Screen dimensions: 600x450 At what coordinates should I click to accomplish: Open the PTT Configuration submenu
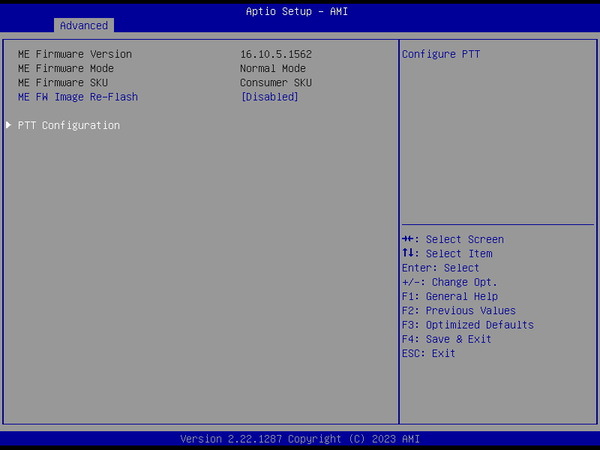tap(69, 126)
